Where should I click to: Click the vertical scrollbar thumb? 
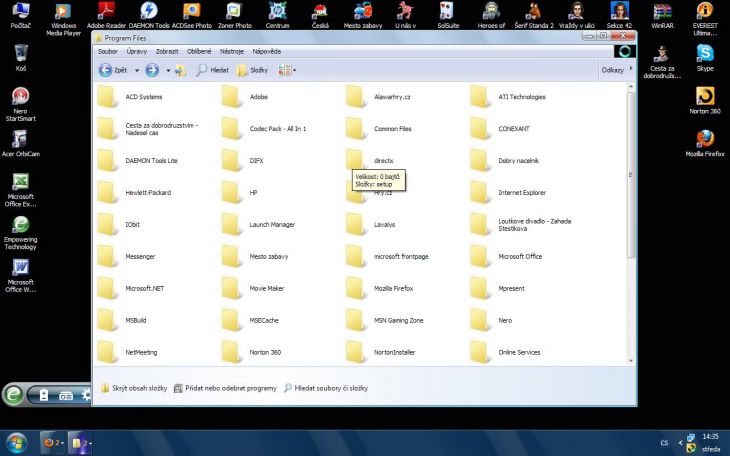point(631,175)
